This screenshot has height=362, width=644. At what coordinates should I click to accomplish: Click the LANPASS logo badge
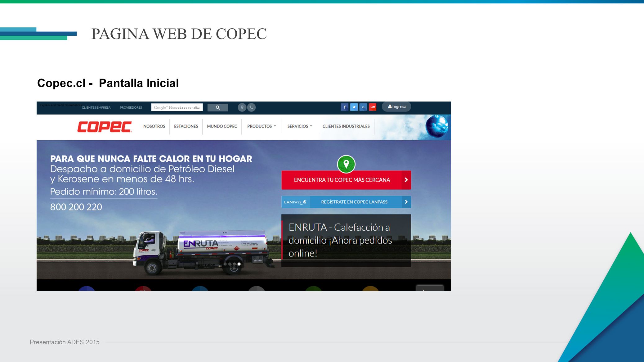(x=295, y=202)
